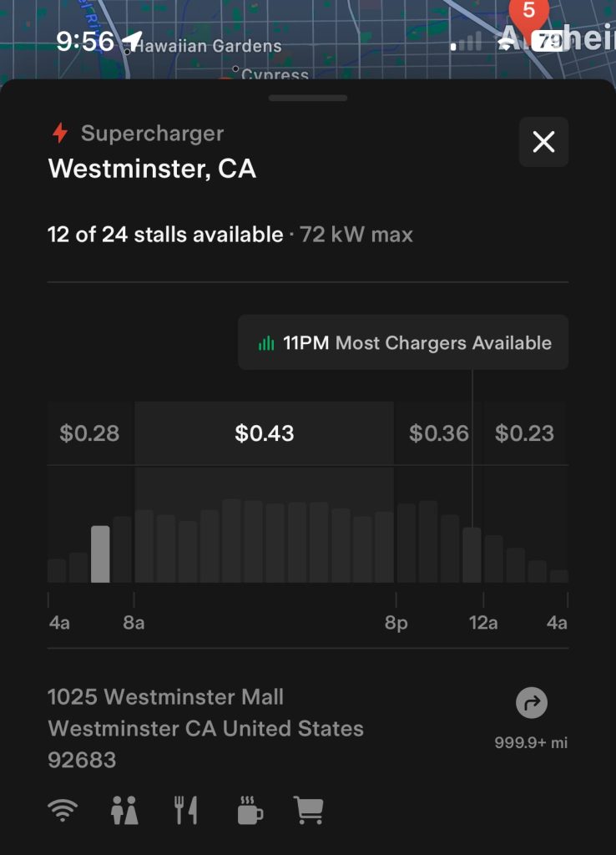Image resolution: width=616 pixels, height=855 pixels.
Task: Tap the restrooms amenity icon
Action: [124, 810]
